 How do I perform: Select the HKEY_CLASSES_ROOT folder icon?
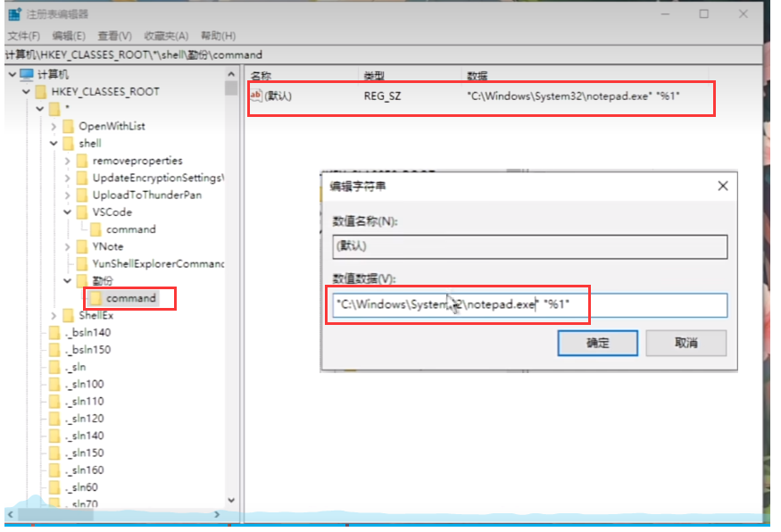[x=40, y=92]
